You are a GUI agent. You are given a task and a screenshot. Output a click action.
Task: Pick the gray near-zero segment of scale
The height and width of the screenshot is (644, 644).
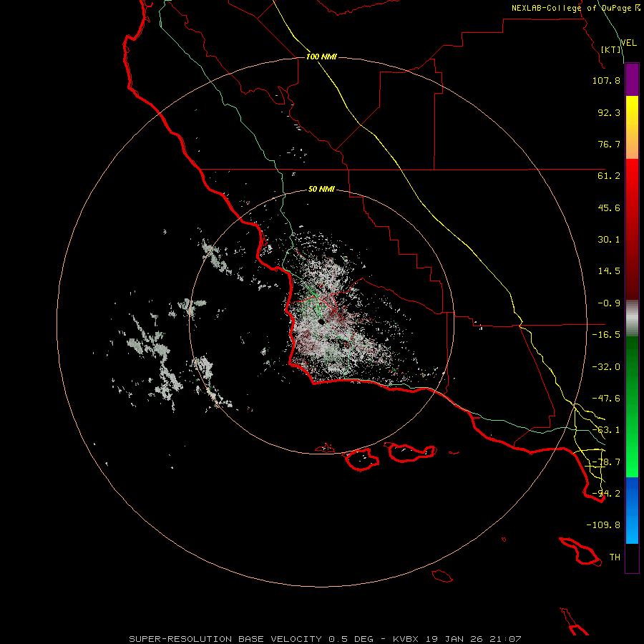(x=632, y=318)
